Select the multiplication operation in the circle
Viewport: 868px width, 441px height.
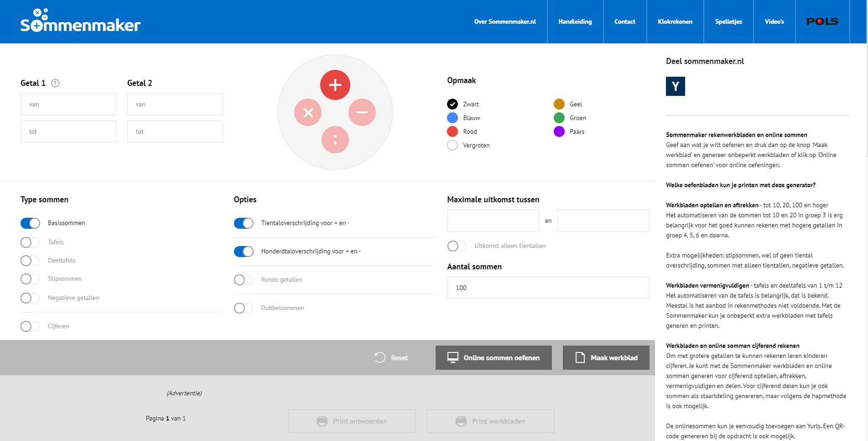click(x=308, y=112)
